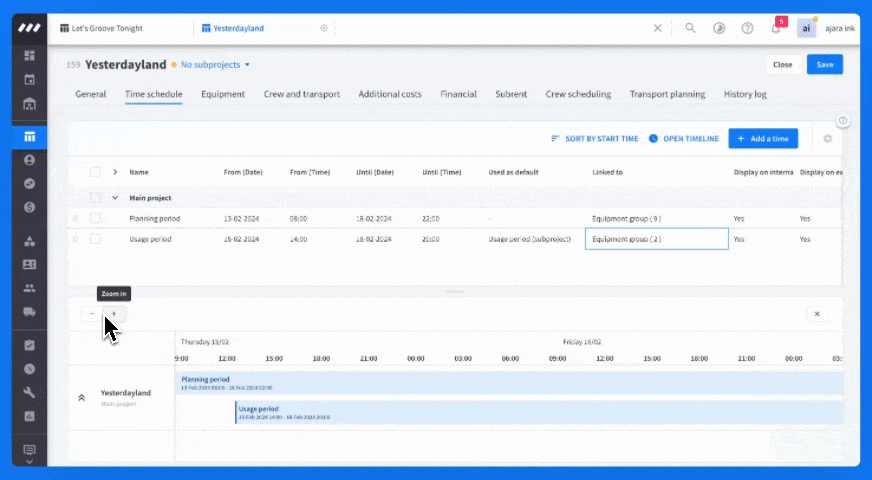This screenshot has height=480, width=872.
Task: Open the Vehicles truck icon in sidebar
Action: tap(29, 312)
